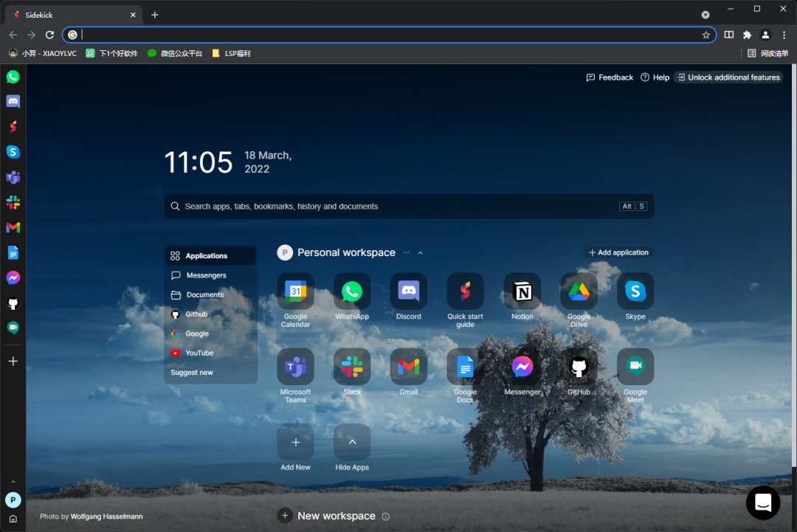Open the chat support bubble
The width and height of the screenshot is (797, 532).
(x=763, y=502)
